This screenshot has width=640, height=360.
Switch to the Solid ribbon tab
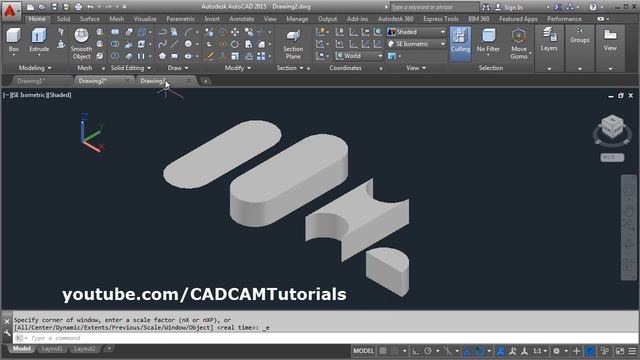point(63,19)
